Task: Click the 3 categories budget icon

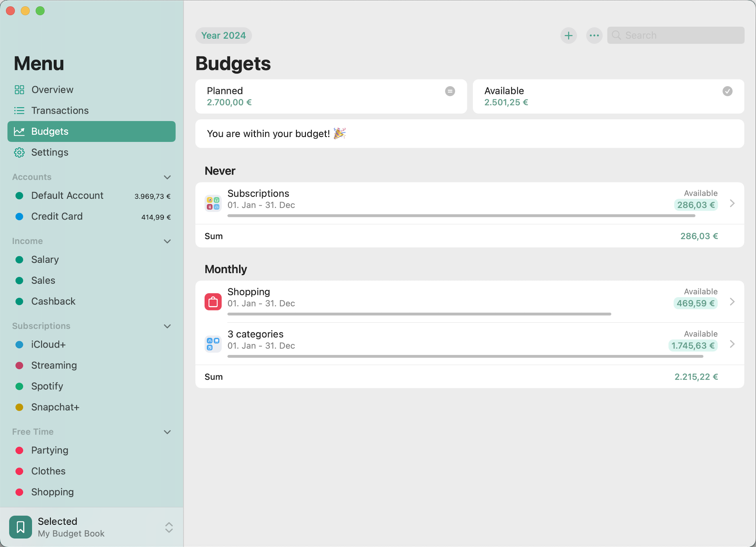Action: pyautogui.click(x=213, y=344)
